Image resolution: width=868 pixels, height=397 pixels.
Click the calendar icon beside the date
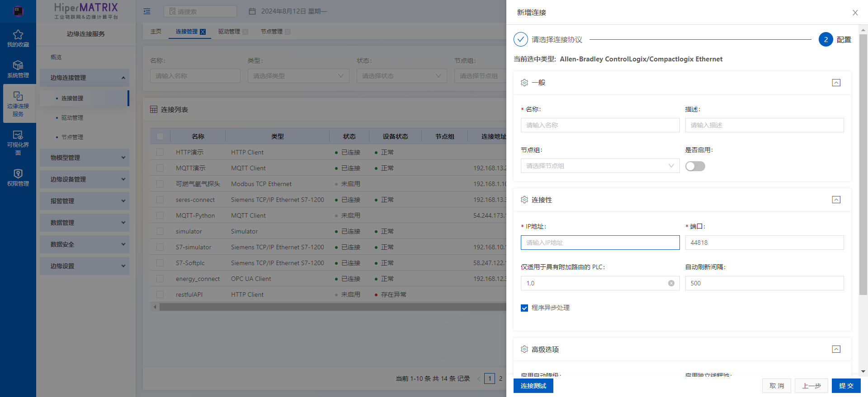tap(252, 11)
